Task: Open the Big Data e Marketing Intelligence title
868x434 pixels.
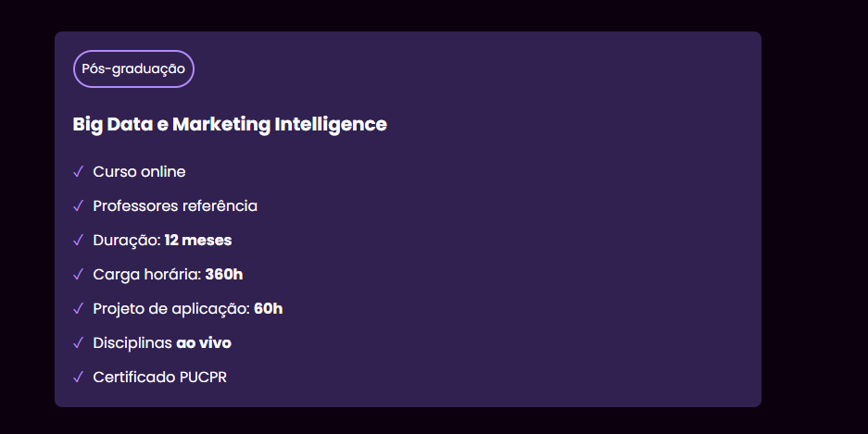Action: (x=230, y=124)
